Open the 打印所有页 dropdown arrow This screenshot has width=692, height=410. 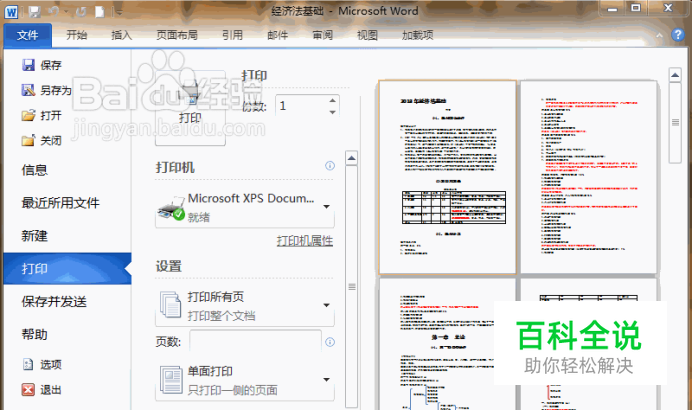[327, 305]
